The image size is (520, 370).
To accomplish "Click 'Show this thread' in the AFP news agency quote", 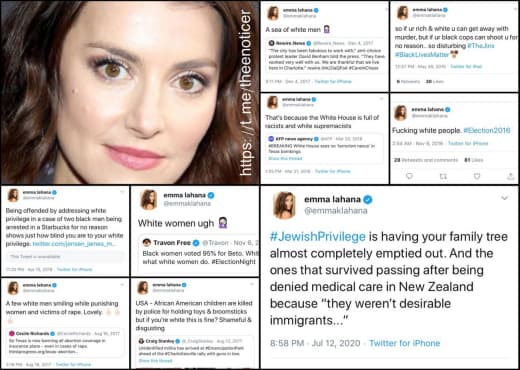I will tap(285, 158).
